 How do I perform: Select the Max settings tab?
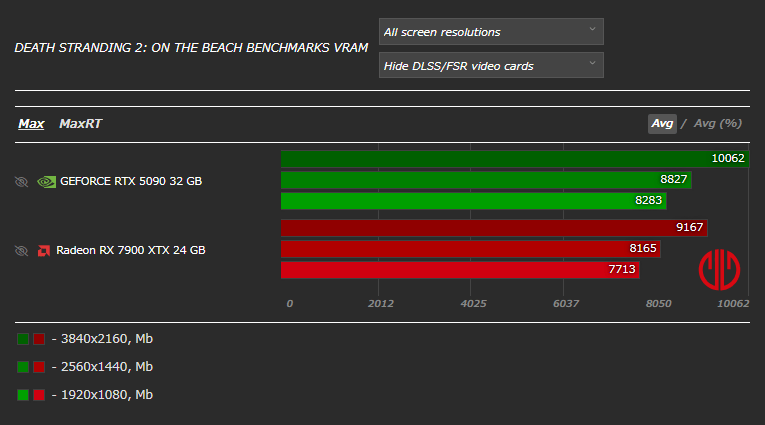click(x=31, y=124)
